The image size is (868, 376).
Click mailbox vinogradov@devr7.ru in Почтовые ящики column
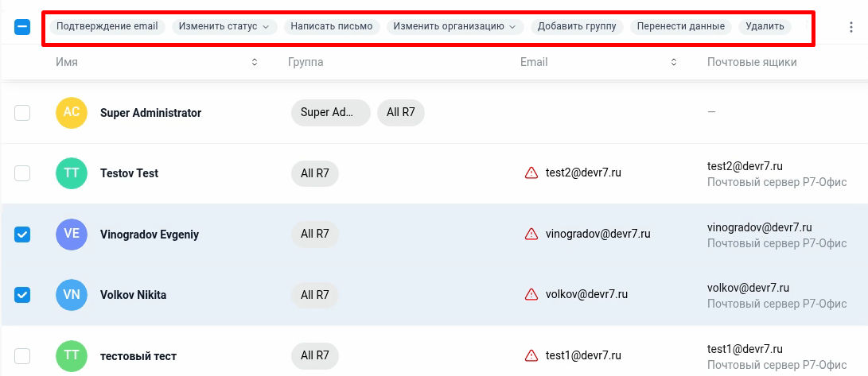click(x=760, y=227)
